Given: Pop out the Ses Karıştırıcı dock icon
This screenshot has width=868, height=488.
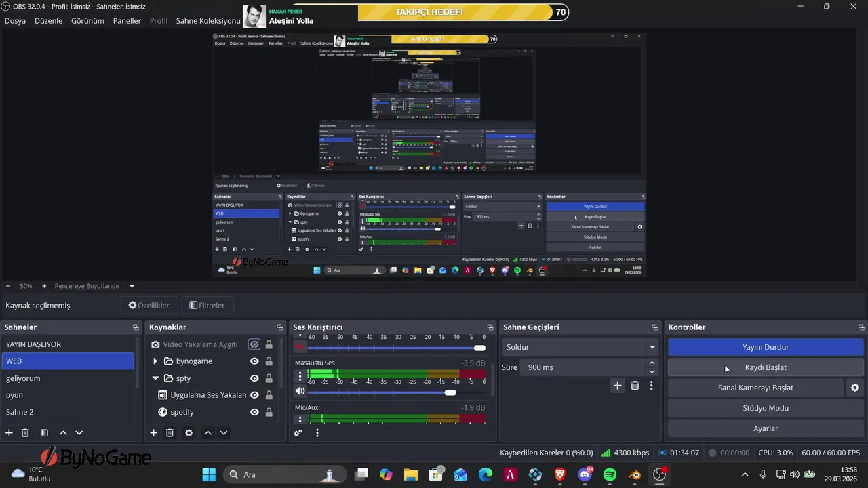Looking at the screenshot, I should [490, 327].
